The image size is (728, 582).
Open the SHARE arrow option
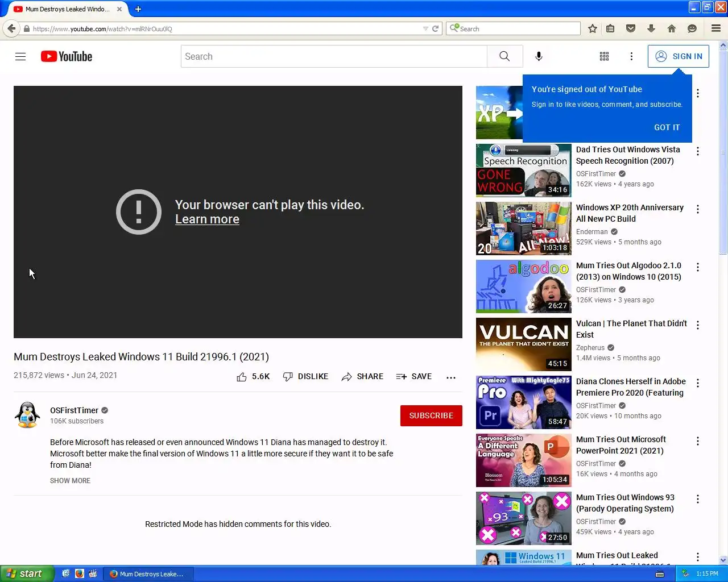362,377
